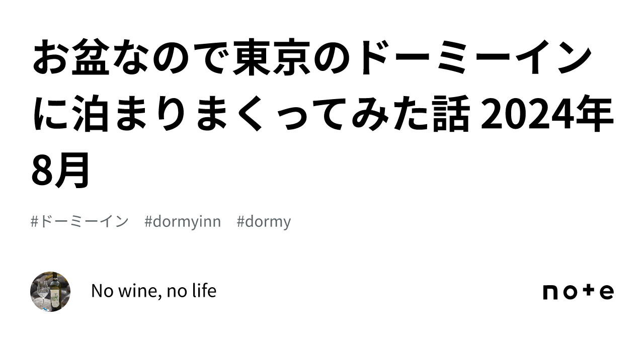Click the letter e of the note logo
Image resolution: width=644 pixels, height=337 pixels.
click(607, 293)
